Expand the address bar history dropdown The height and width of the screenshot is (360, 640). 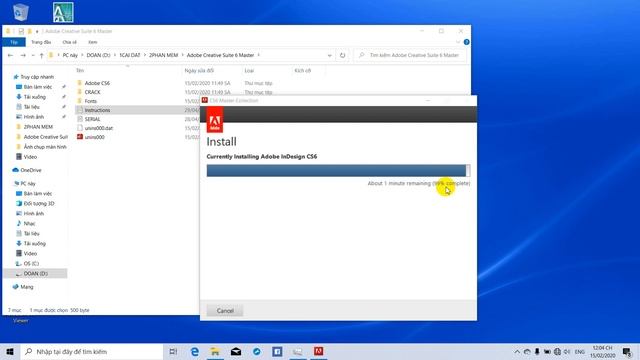click(329, 55)
